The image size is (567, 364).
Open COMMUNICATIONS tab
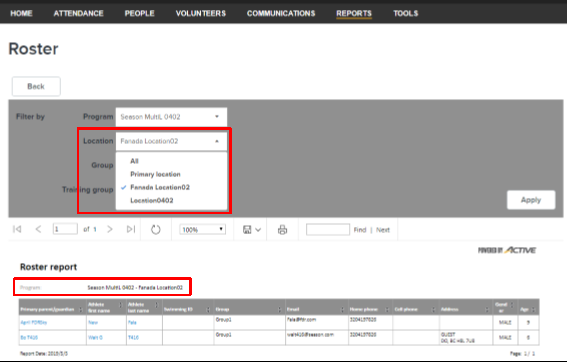coord(281,13)
